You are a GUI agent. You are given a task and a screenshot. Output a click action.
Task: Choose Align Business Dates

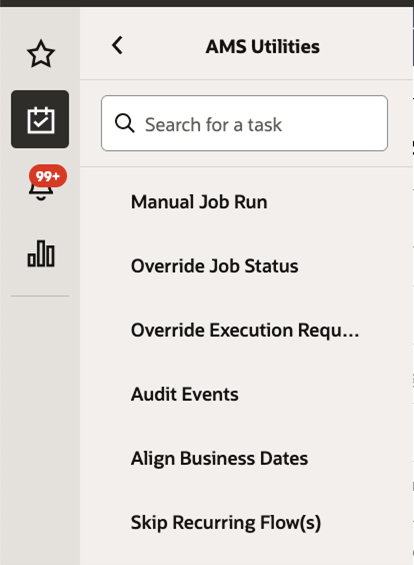coord(219,458)
